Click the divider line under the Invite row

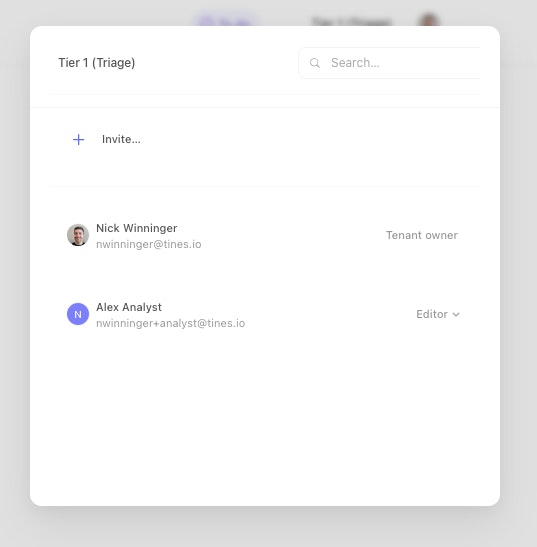pyautogui.click(x=265, y=187)
